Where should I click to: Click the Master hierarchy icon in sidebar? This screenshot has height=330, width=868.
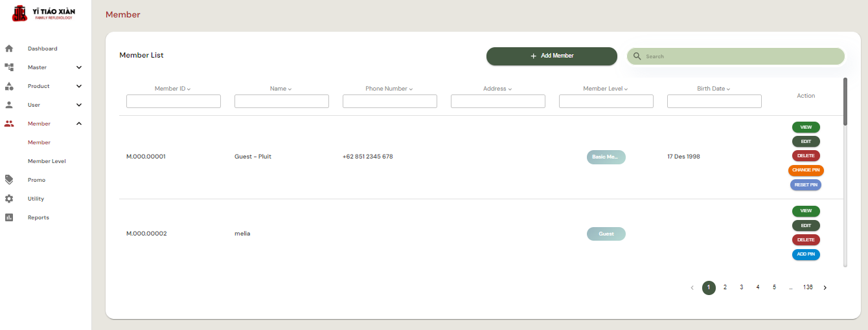click(9, 67)
